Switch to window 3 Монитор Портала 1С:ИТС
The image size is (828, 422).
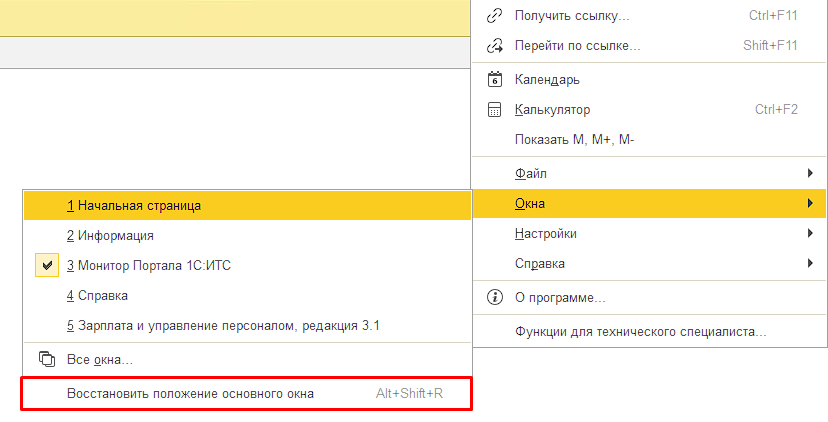tap(247, 265)
